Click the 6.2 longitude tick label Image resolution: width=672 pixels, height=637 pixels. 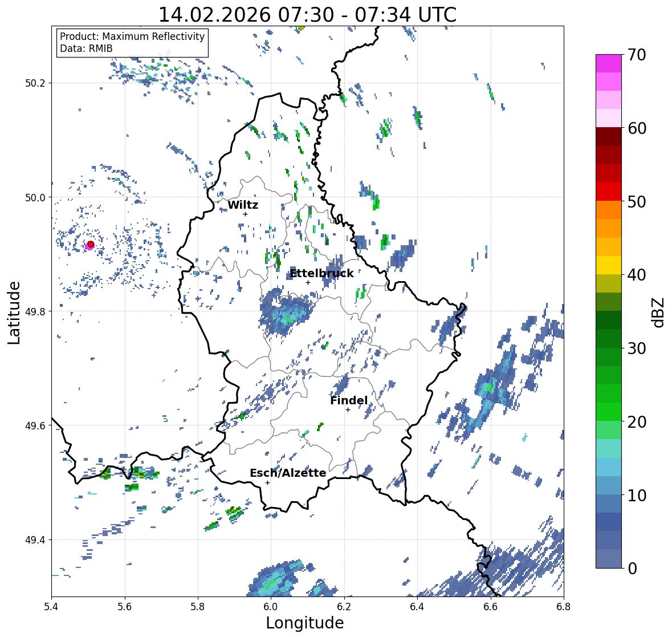click(344, 607)
